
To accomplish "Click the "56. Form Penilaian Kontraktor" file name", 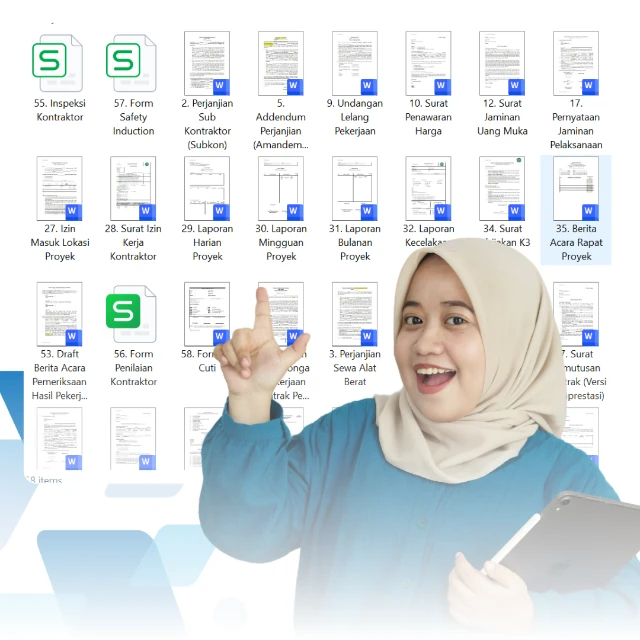I will pyautogui.click(x=133, y=368).
